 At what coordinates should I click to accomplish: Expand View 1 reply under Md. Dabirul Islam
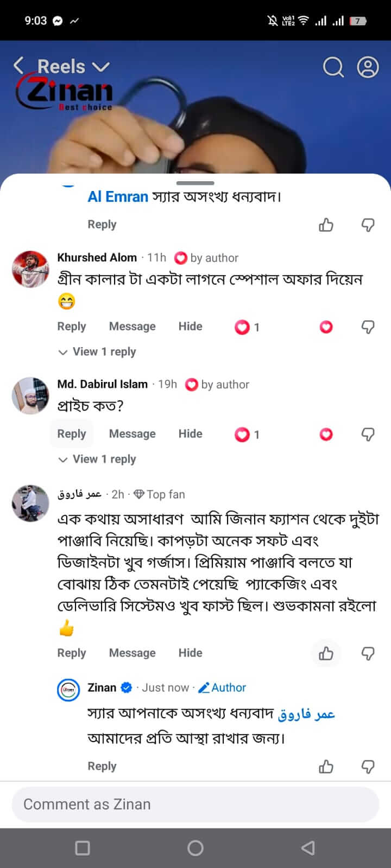[97, 459]
